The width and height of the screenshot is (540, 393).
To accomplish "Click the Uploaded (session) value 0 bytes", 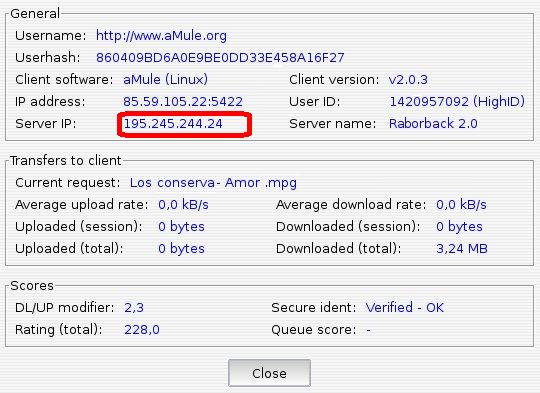I will [x=181, y=227].
